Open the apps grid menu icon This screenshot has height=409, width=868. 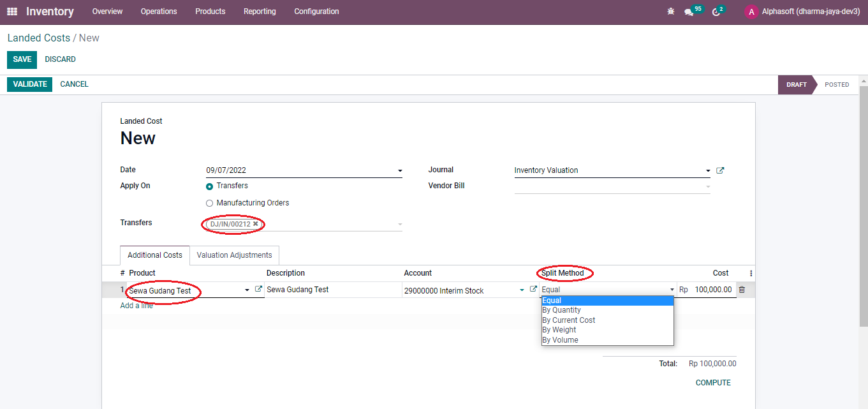(12, 11)
